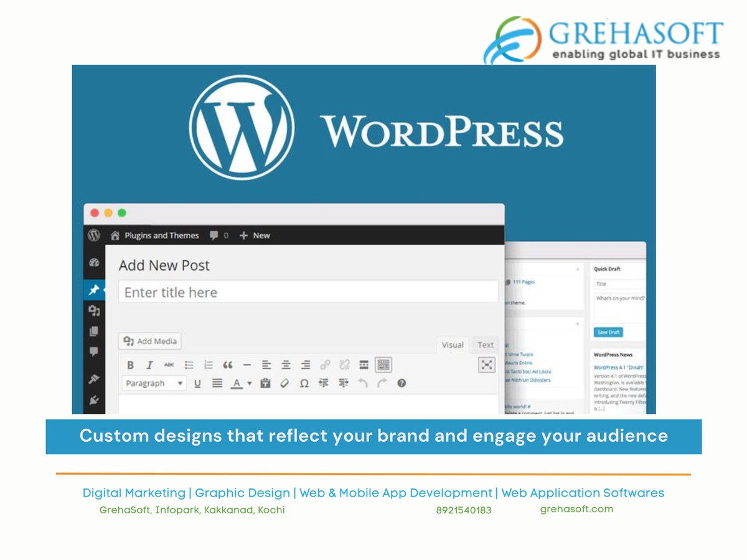Click the Plugins plug icon in sidebar
747x560 pixels.
[x=94, y=397]
